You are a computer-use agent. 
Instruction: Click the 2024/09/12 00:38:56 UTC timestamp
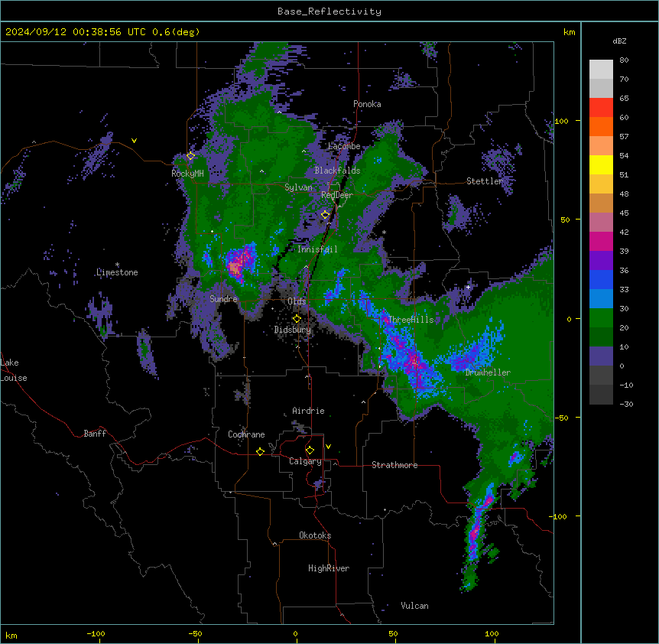(x=76, y=32)
